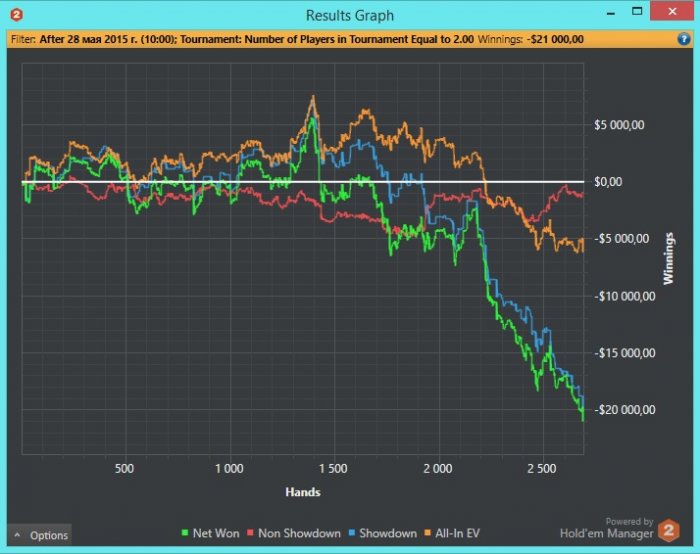Click the green Net Won color swatch
700x554 pixels.
coord(185,534)
